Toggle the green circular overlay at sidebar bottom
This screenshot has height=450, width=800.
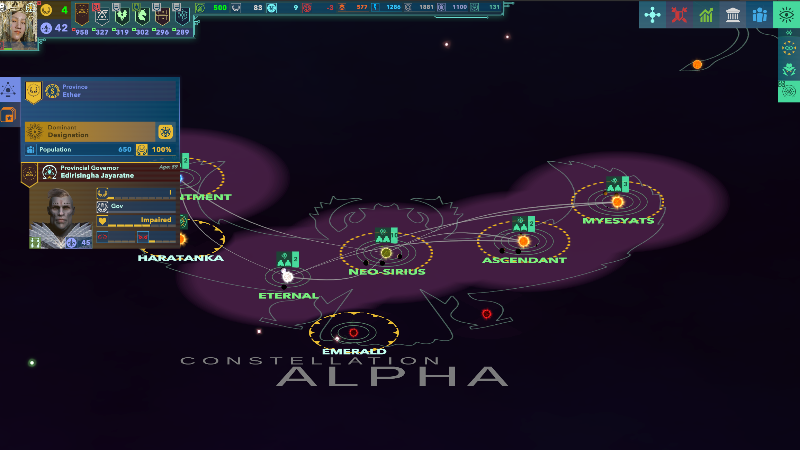coord(789,91)
